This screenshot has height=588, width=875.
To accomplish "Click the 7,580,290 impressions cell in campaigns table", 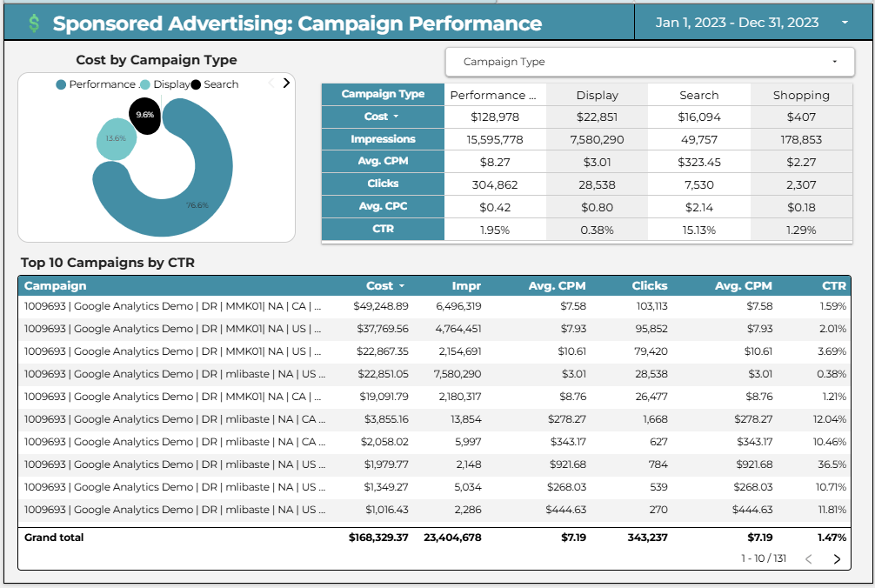I will (457, 374).
